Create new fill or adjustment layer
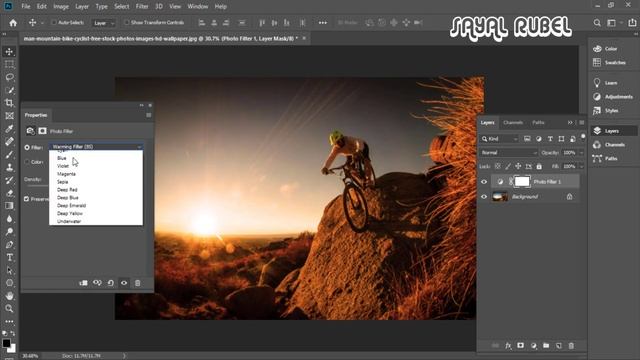The width and height of the screenshot is (640, 360). tap(533, 346)
